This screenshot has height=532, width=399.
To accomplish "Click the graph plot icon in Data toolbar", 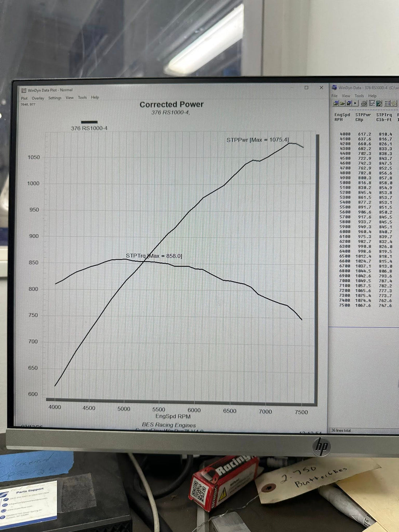I will [x=372, y=103].
